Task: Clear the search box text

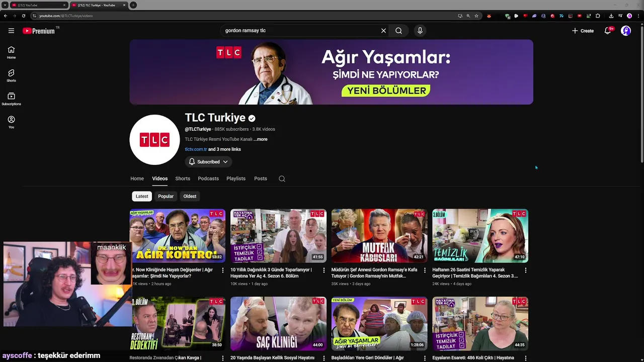Action: click(x=383, y=31)
